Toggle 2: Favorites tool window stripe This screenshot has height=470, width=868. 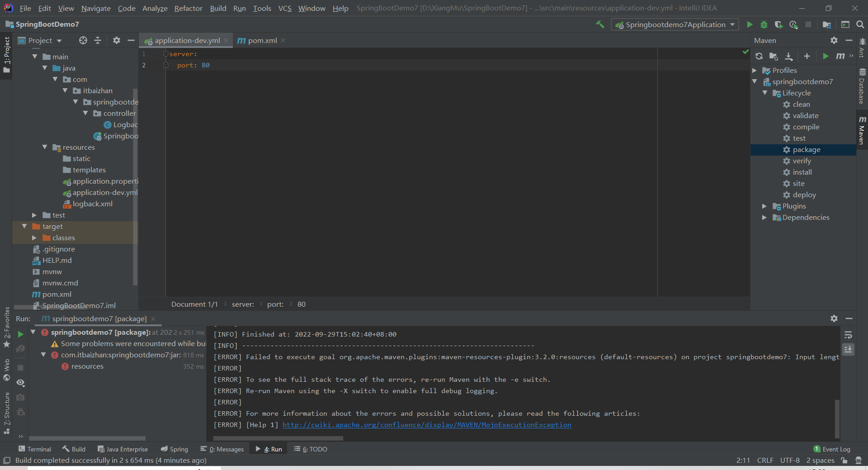point(6,327)
